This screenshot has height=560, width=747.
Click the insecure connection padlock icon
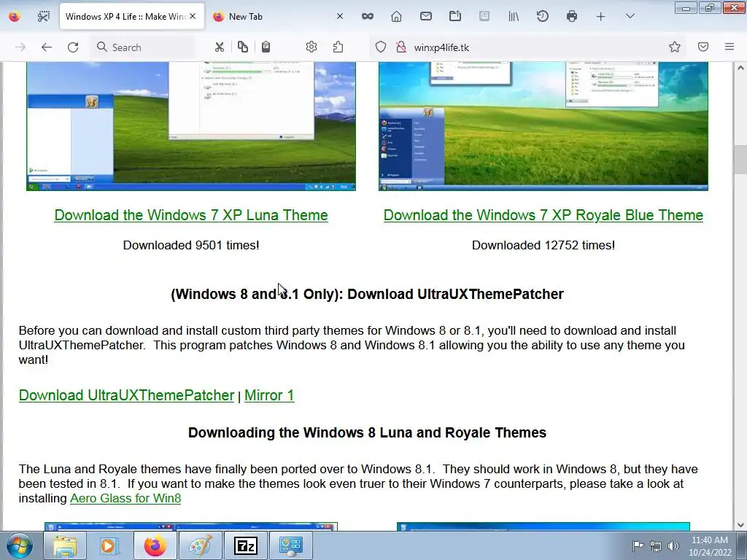click(401, 47)
